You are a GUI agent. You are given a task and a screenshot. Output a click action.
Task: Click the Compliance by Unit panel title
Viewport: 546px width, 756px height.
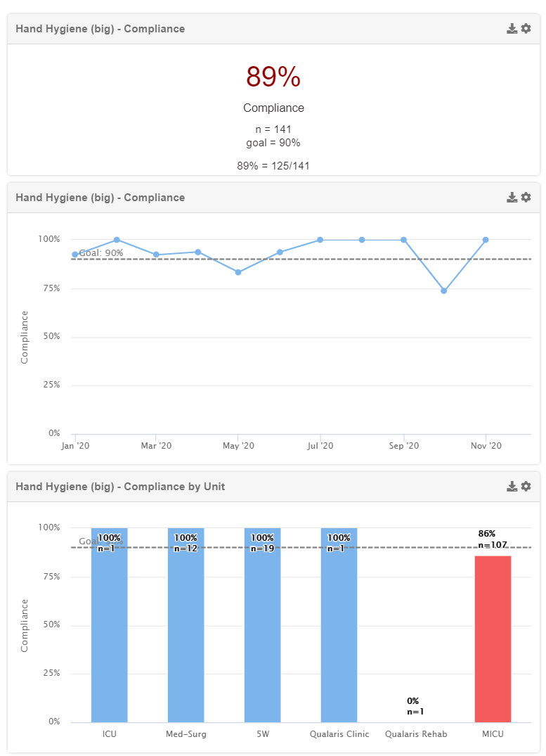[120, 486]
